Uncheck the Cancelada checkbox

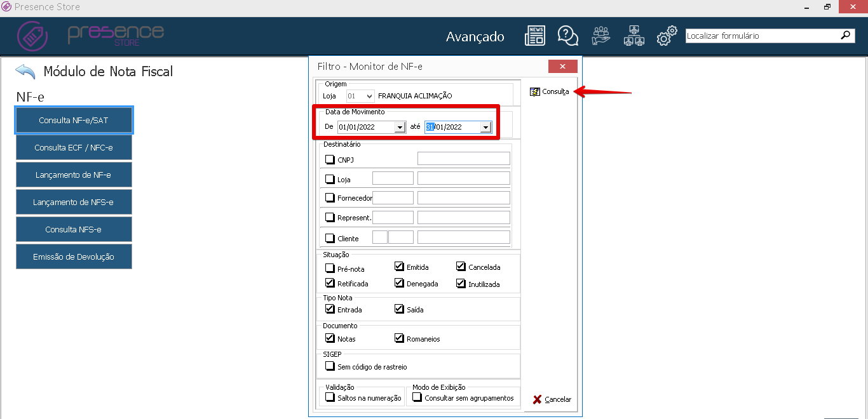pos(461,267)
